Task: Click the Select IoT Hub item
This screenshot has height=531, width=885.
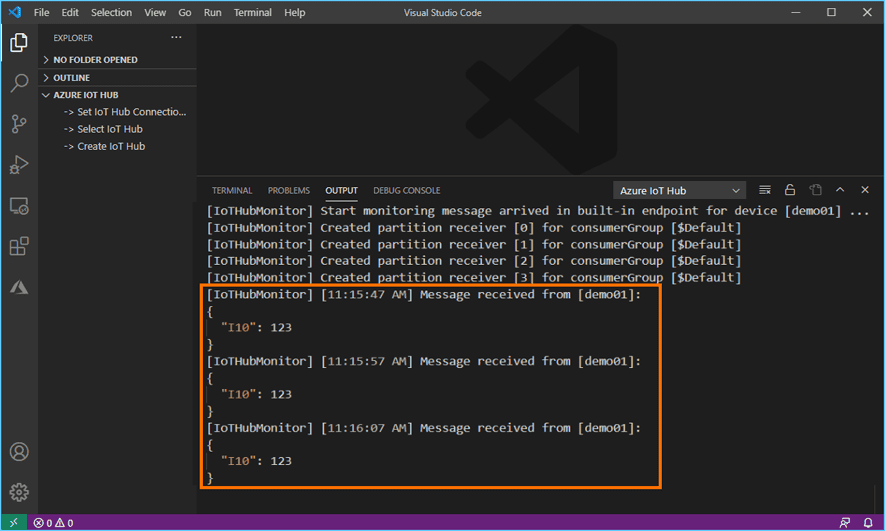Action: click(103, 129)
